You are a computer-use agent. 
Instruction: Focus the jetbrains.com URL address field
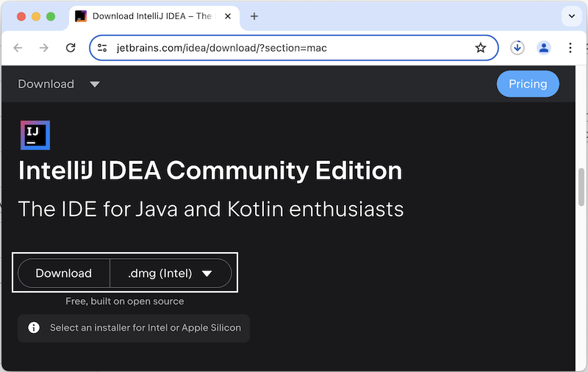point(293,48)
